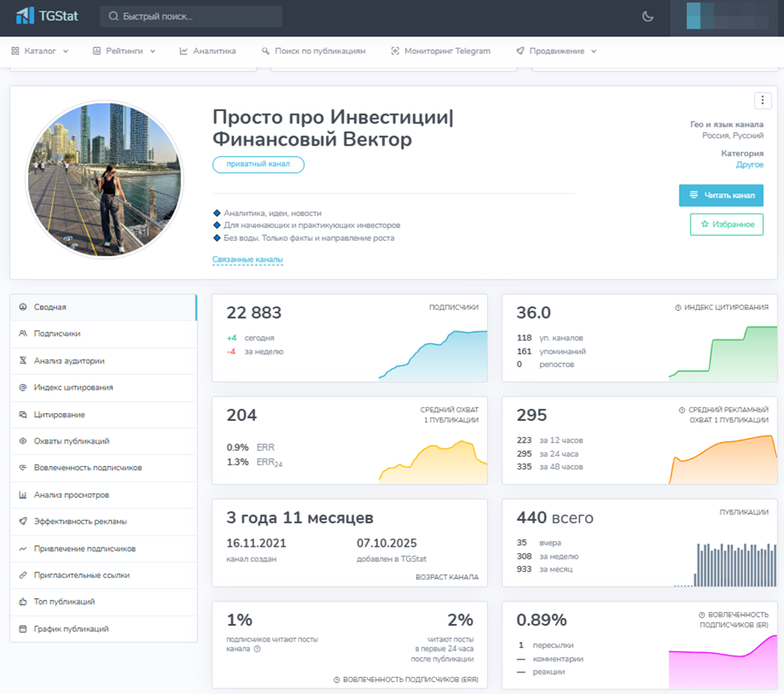Click the info icon next to Индекс цитирования

pyautogui.click(x=678, y=308)
